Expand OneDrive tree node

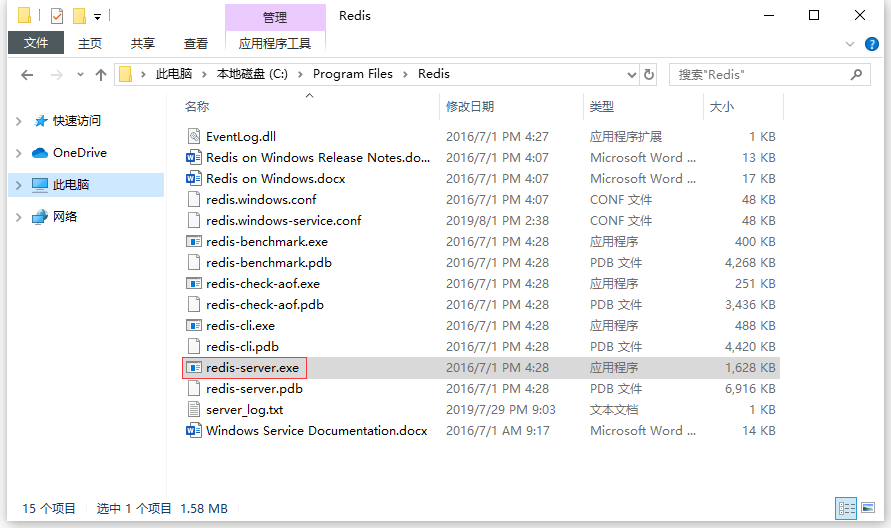(19, 153)
